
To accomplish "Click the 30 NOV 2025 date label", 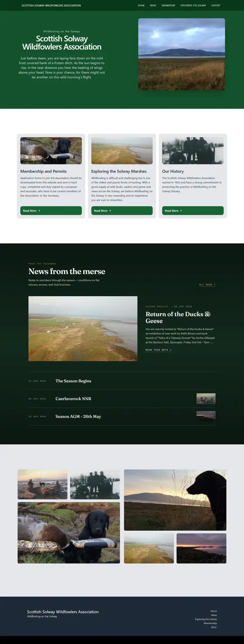I will click(37, 399).
